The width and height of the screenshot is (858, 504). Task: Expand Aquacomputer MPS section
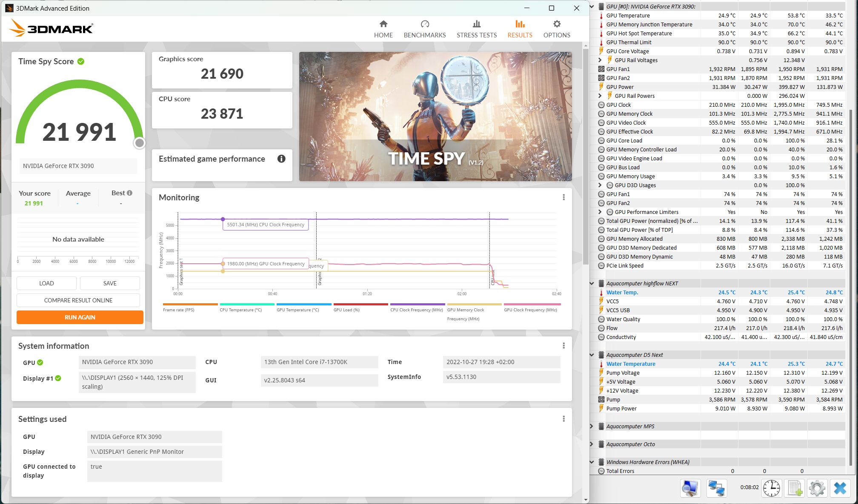pos(592,426)
